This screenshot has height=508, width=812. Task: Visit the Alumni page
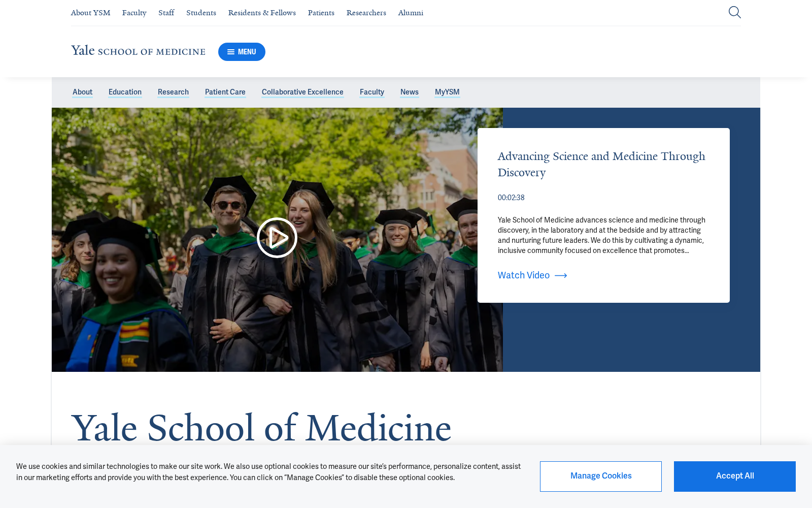tap(411, 13)
